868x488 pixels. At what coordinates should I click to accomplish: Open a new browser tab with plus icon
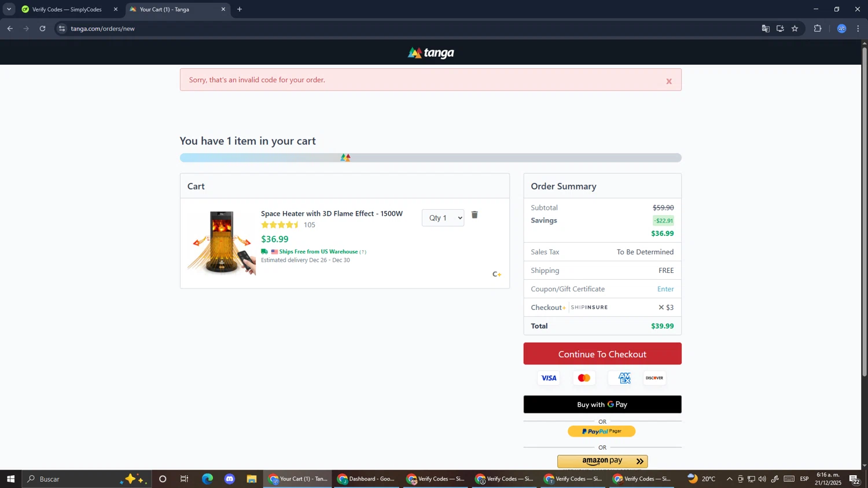coord(240,9)
